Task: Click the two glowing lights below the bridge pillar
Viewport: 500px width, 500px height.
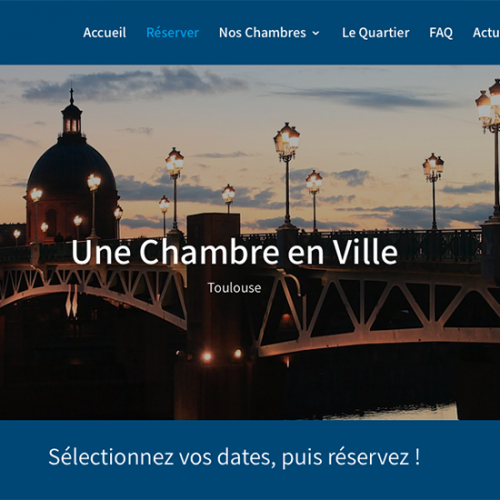Action: click(x=222, y=355)
